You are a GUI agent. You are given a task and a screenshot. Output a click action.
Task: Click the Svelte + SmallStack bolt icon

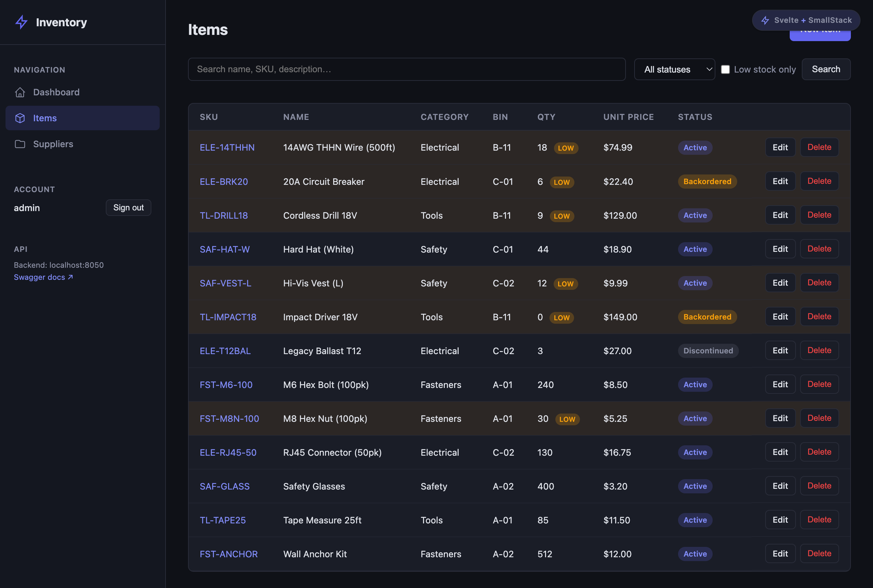pyautogui.click(x=765, y=20)
